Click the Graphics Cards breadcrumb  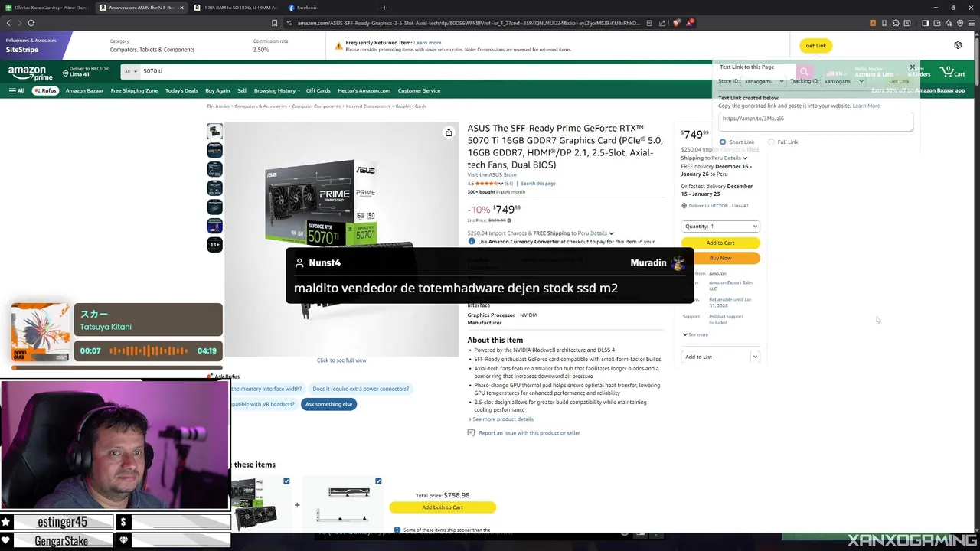pos(411,106)
